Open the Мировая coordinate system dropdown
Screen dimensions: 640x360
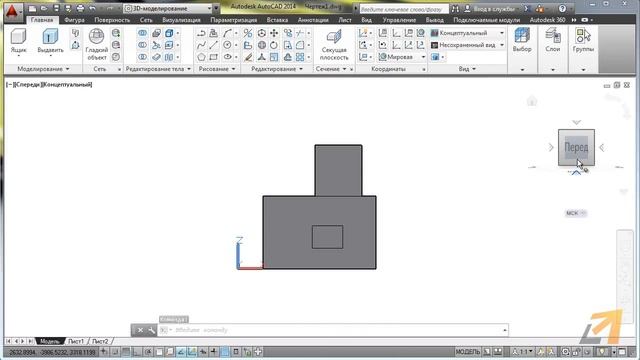[x=402, y=57]
